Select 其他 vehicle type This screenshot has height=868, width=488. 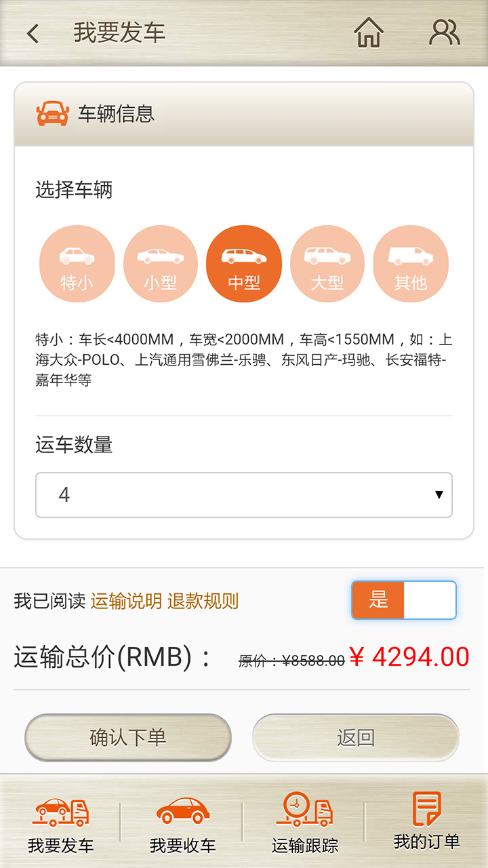(x=411, y=264)
